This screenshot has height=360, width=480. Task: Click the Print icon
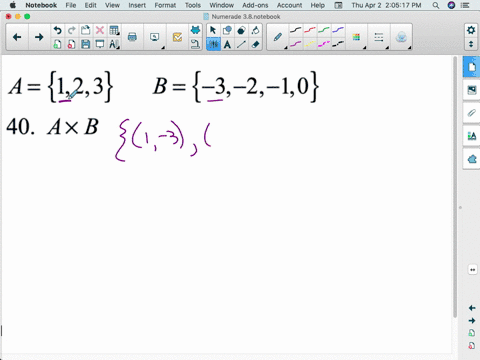[132, 37]
